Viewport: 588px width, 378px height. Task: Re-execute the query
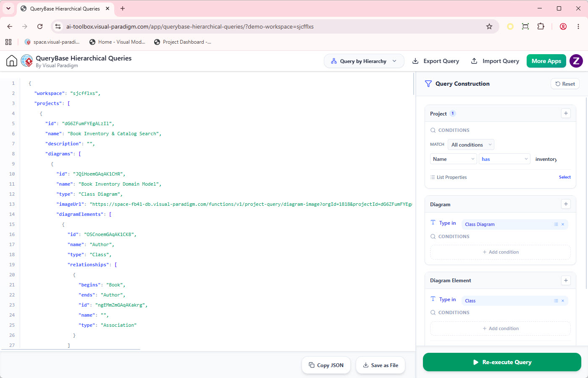502,362
